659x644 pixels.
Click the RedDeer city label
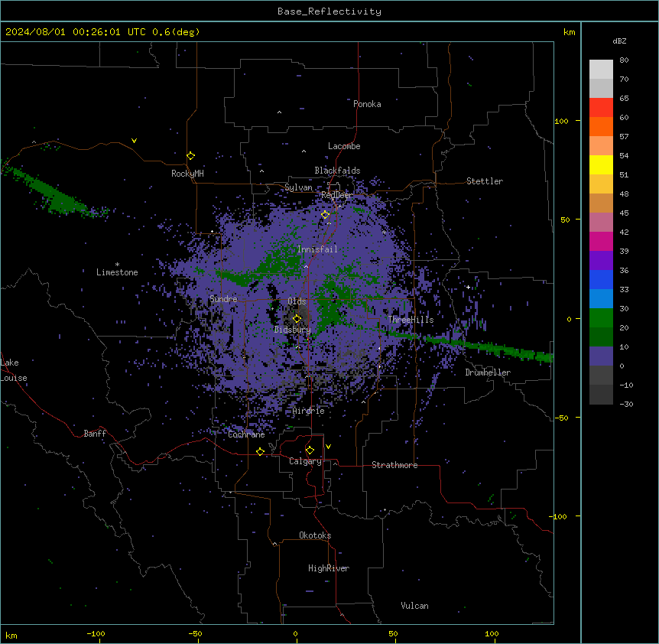coord(337,195)
